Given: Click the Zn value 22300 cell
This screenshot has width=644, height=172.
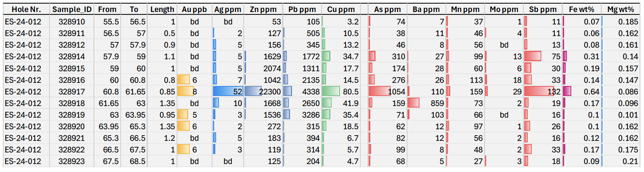Looking at the screenshot, I should pyautogui.click(x=263, y=92).
